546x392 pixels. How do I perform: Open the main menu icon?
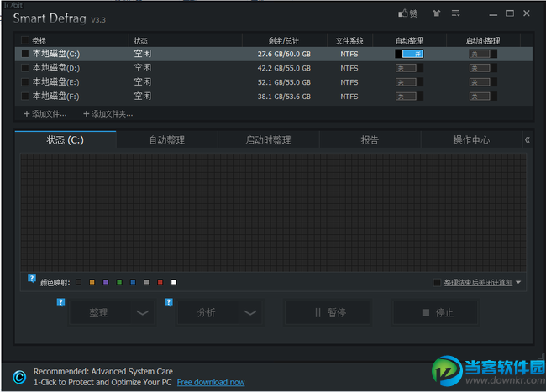pyautogui.click(x=455, y=13)
